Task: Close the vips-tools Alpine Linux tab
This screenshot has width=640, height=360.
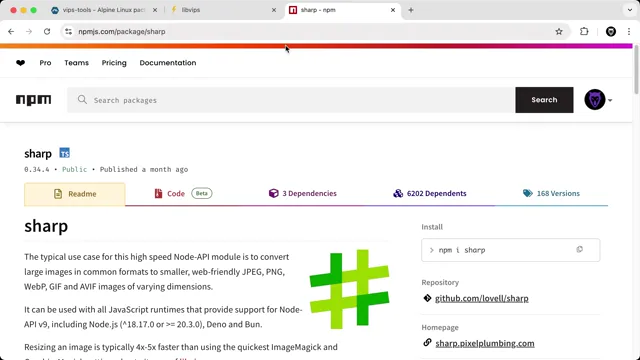Action: (x=155, y=10)
